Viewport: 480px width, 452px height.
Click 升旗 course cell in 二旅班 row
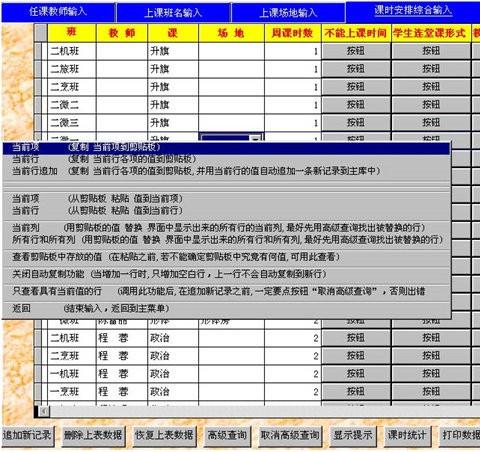click(173, 69)
